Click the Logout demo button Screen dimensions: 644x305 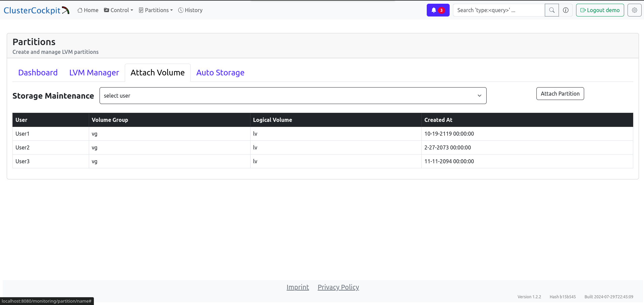pyautogui.click(x=600, y=10)
